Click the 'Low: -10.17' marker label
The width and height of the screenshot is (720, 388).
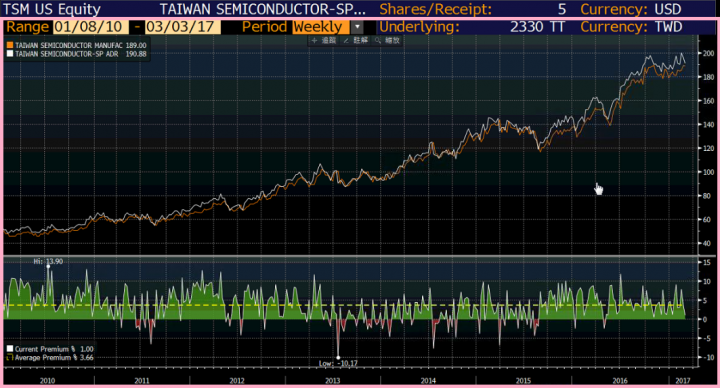(x=338, y=363)
